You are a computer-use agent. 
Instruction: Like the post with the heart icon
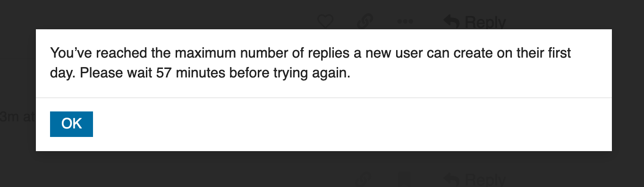click(x=325, y=21)
